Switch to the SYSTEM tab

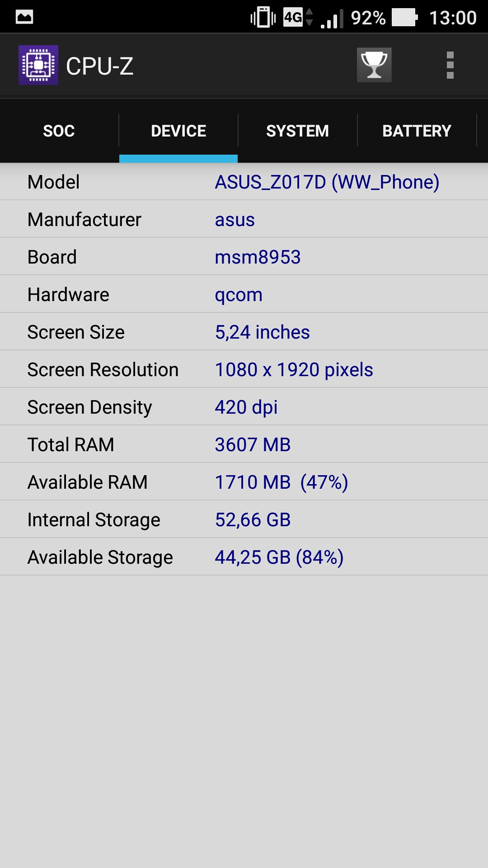[298, 131]
